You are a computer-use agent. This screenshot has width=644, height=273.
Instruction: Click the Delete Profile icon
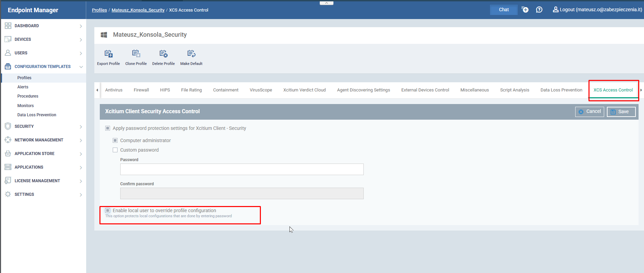click(163, 54)
